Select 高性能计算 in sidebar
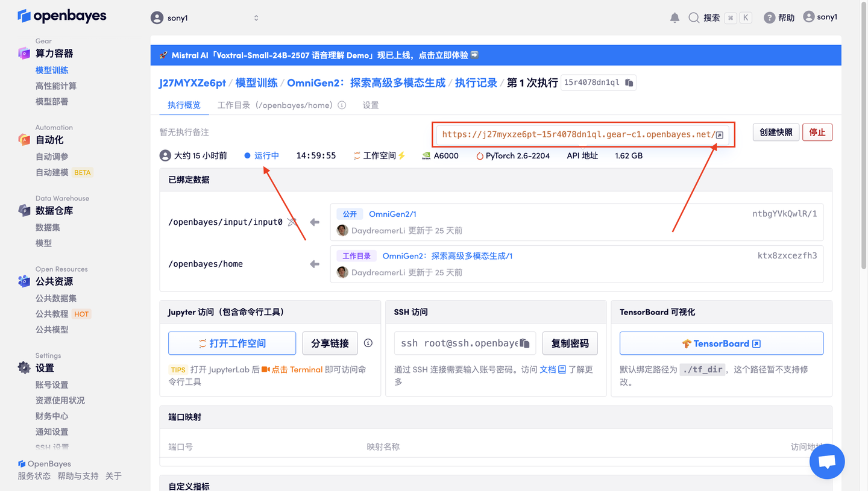Screen dimensions: 868x491 coord(56,86)
